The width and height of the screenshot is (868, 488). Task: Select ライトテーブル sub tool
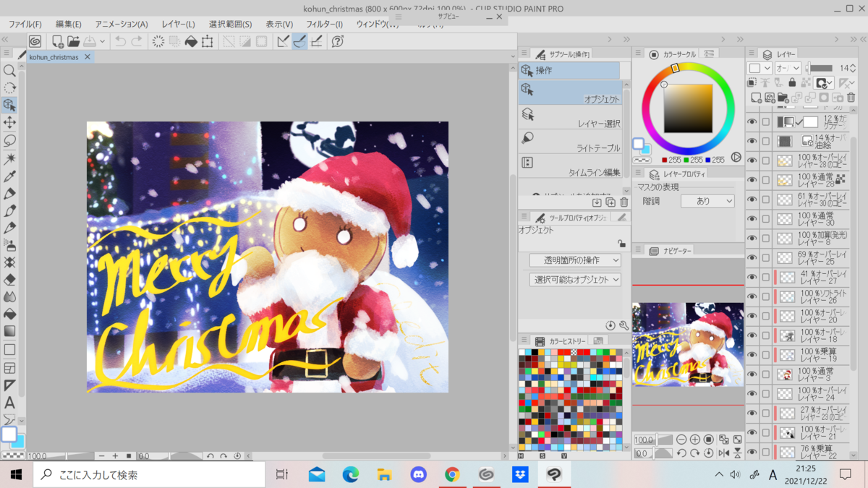569,142
